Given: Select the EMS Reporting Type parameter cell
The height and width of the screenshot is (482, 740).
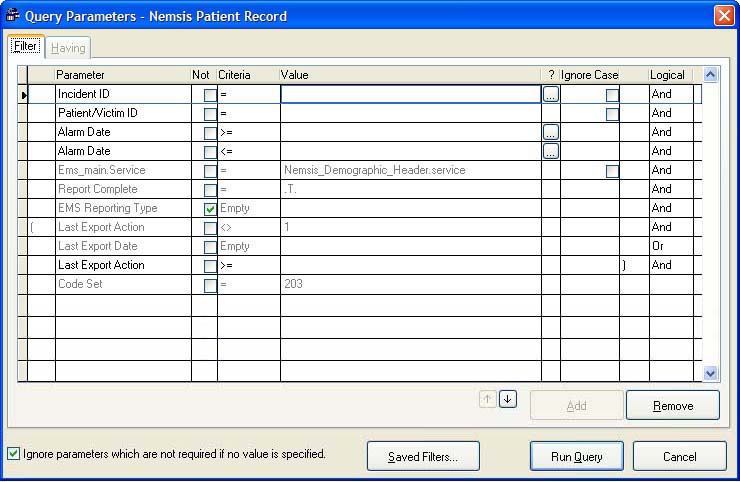Looking at the screenshot, I should tap(123, 208).
